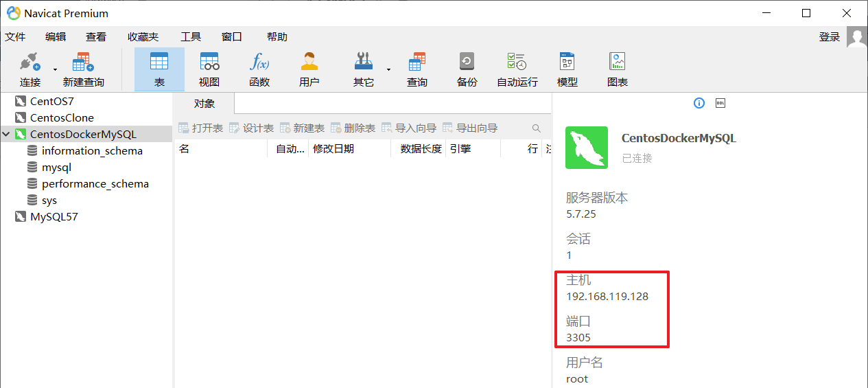Screen dimensions: 868x388
Task: Click the search magnifier in object toolbar
Action: [537, 128]
